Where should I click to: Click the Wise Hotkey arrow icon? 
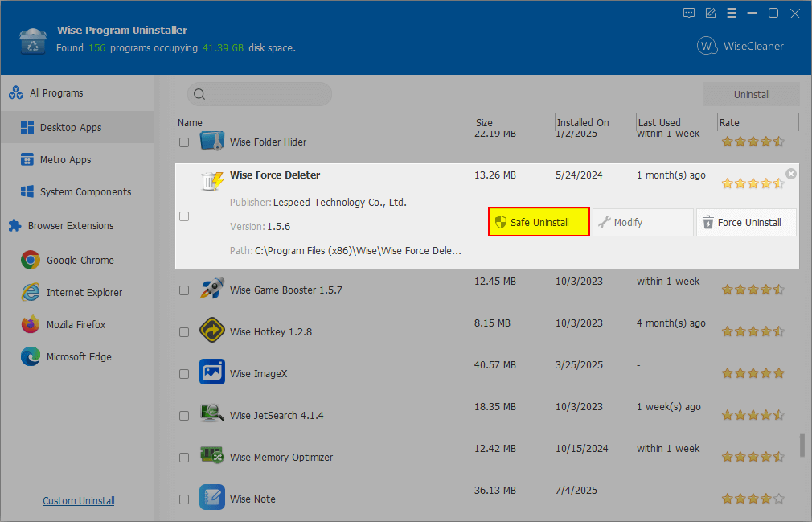click(x=211, y=331)
